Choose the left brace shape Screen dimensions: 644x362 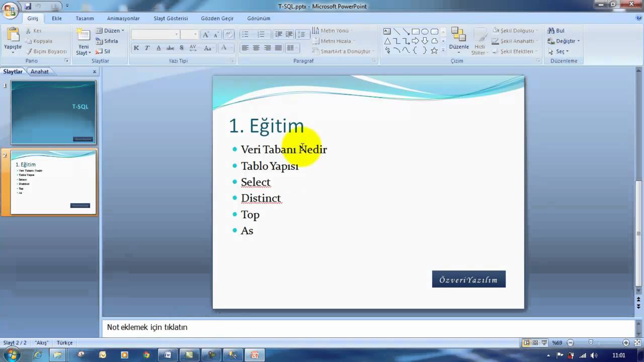[416, 50]
